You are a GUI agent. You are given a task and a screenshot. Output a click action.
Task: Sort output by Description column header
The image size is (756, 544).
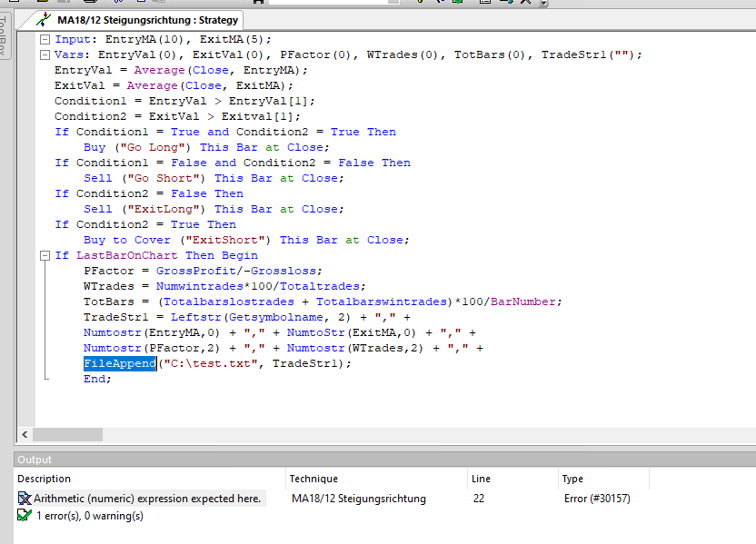(x=151, y=479)
